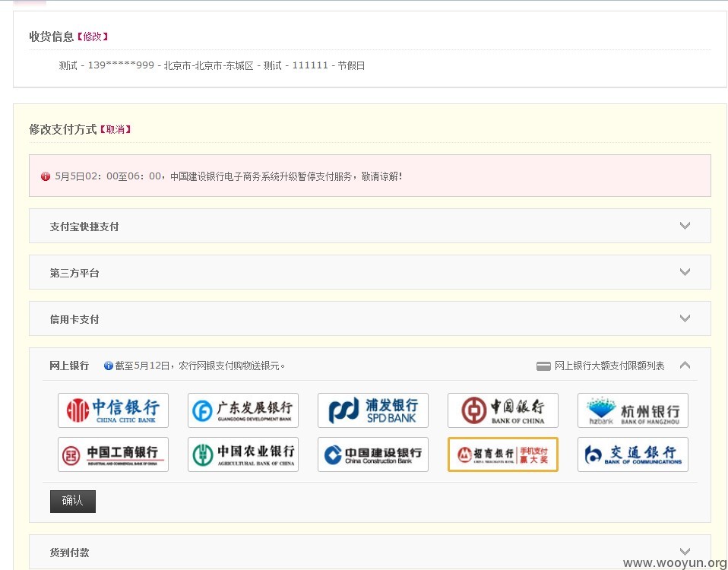Collapse the 网上银行 section chevron
This screenshot has width=728, height=570.
click(685, 365)
